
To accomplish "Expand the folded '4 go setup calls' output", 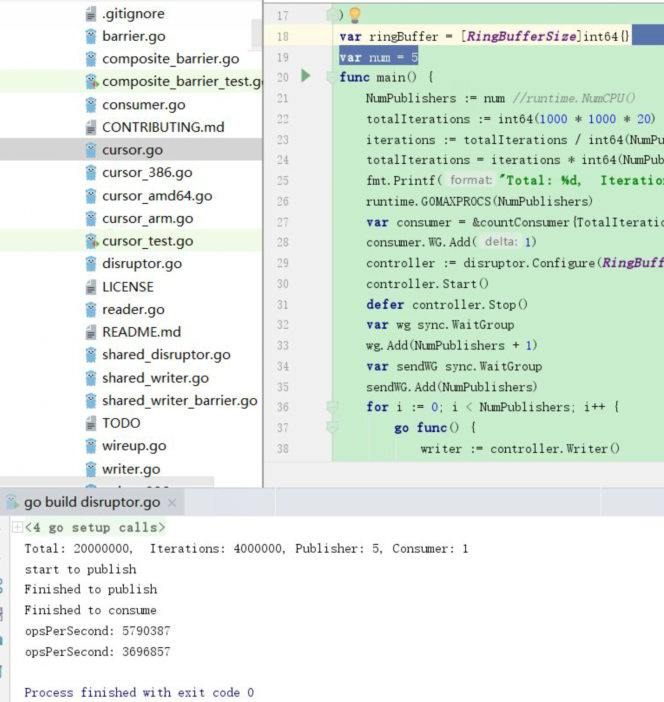I will click(17, 527).
